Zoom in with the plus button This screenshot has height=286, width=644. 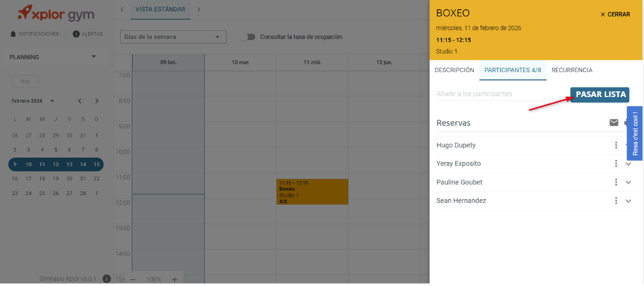point(174,279)
